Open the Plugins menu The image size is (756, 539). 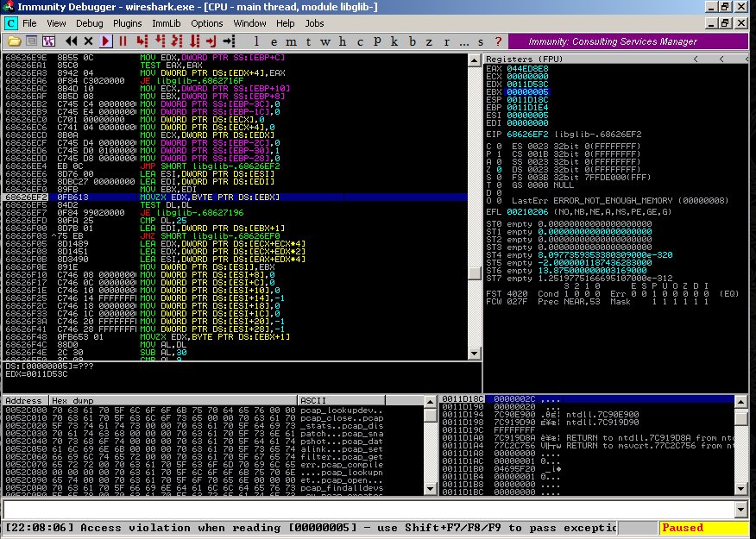click(127, 23)
